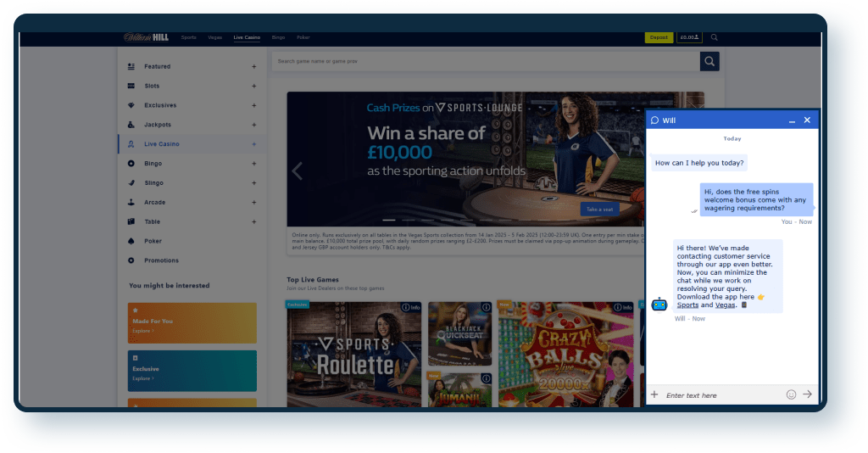Click the yellow Deposit button
The height and width of the screenshot is (453, 868).
tap(659, 37)
